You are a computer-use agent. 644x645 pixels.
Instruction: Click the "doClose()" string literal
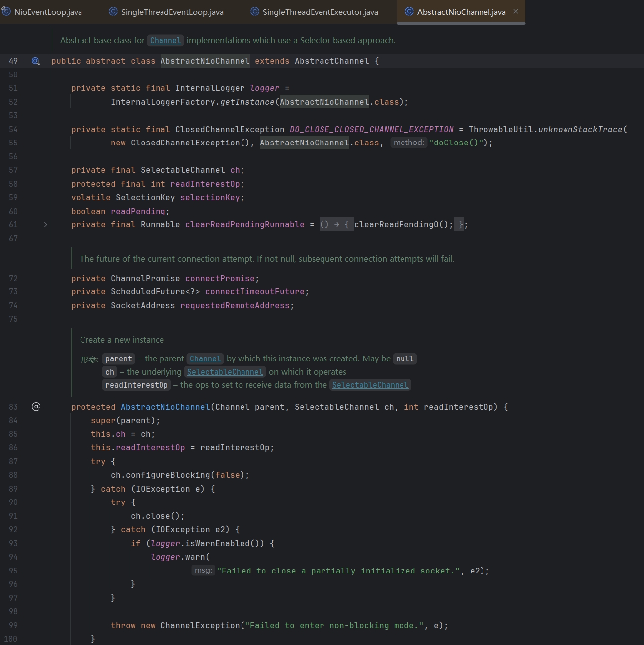(456, 143)
